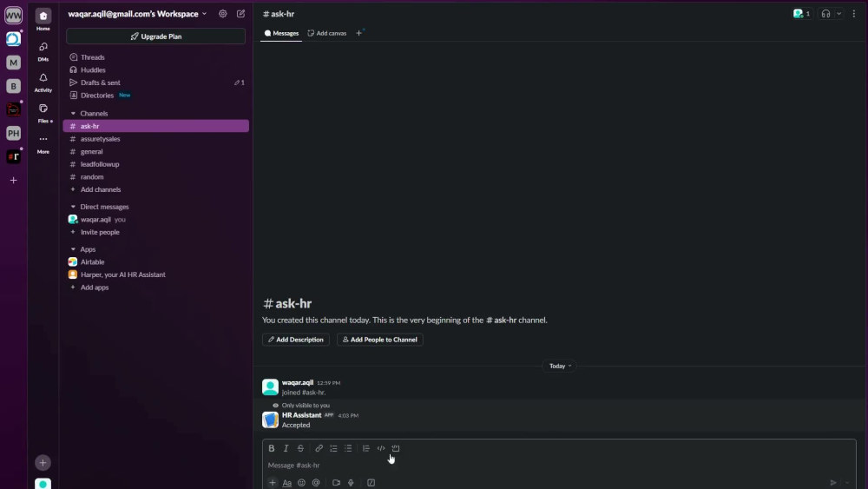Focus the Message #ask-hr input field

pyautogui.click(x=559, y=466)
